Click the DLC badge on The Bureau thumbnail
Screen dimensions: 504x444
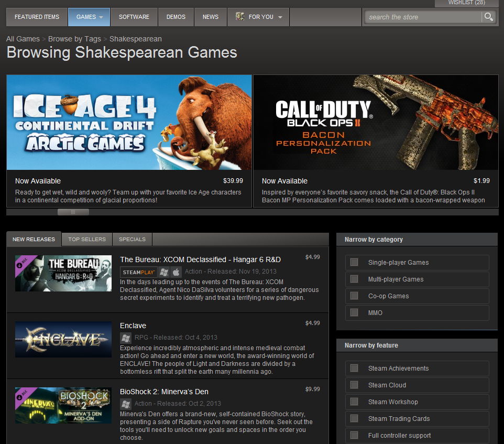click(22, 262)
